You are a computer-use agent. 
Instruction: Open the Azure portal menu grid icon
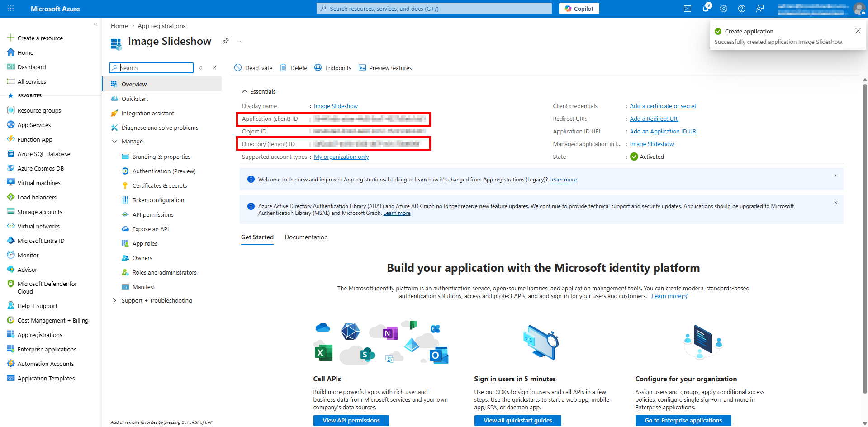point(11,9)
